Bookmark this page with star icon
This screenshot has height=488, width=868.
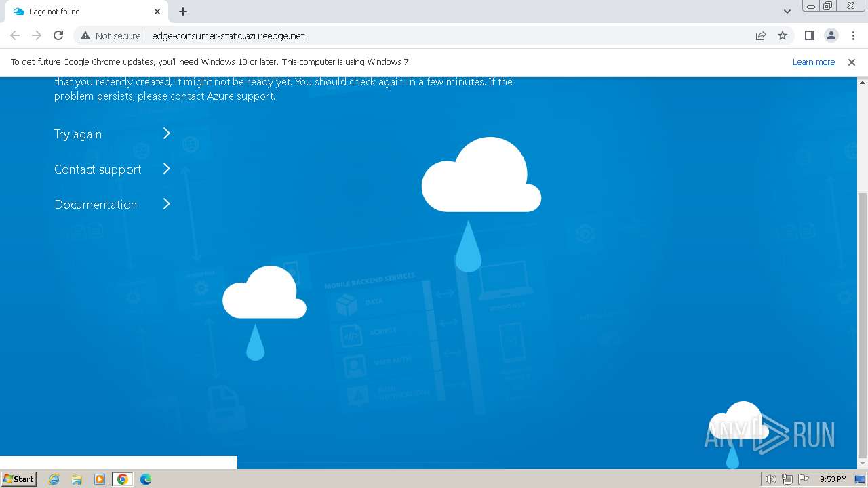tap(783, 36)
